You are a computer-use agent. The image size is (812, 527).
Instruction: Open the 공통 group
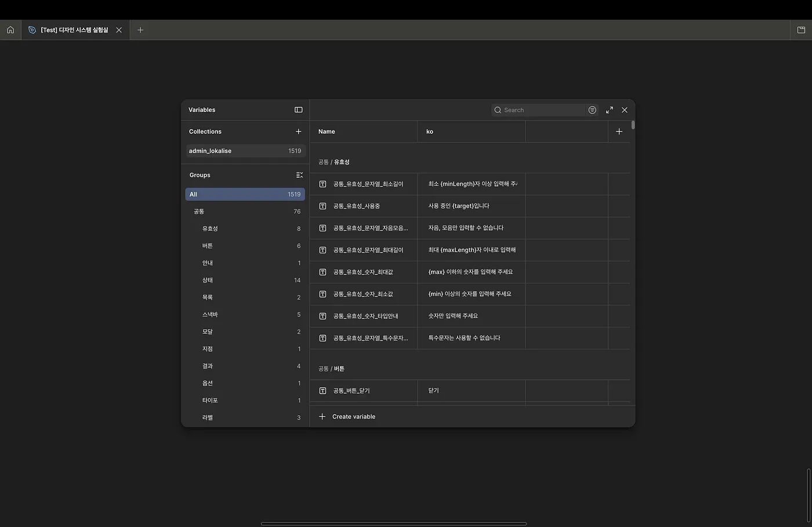pos(245,212)
